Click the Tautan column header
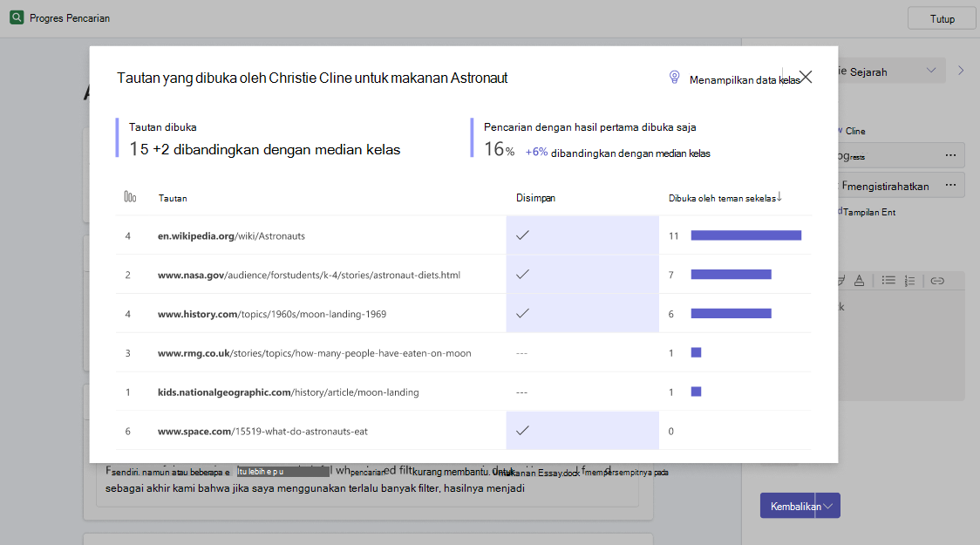 coord(173,198)
